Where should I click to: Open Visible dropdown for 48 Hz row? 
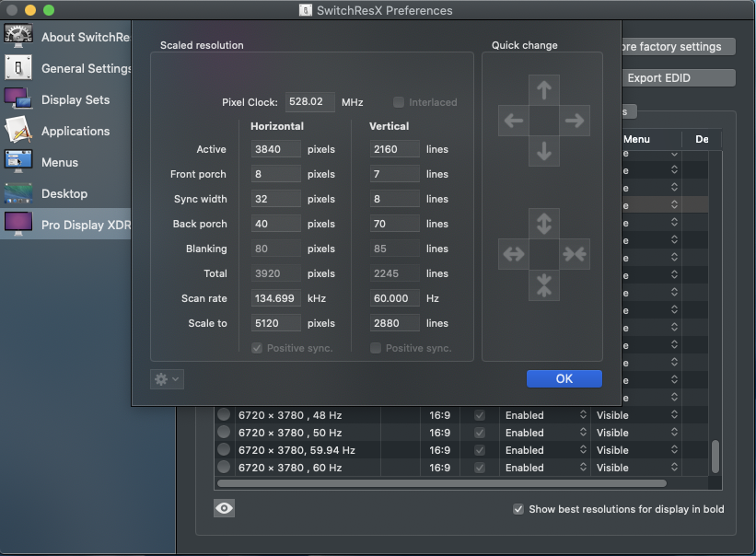(636, 415)
